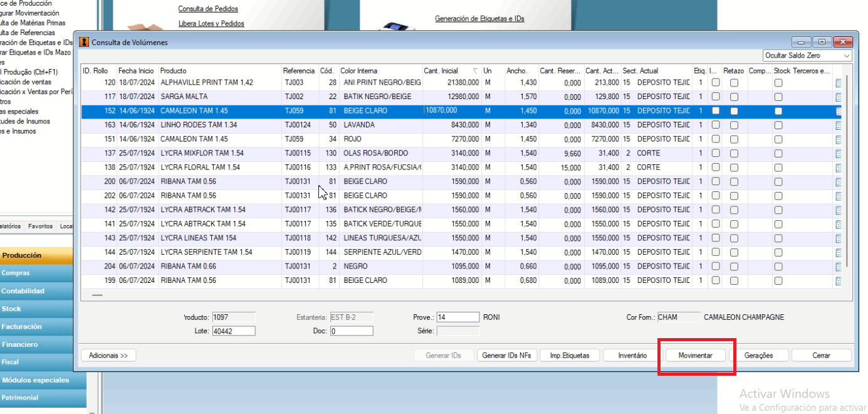Open the detail icon for roll 204 row
Image resolution: width=868 pixels, height=414 pixels.
tap(839, 267)
